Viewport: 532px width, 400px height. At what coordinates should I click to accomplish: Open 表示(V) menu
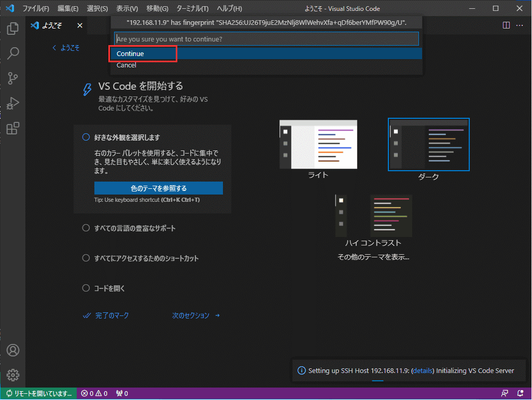(x=127, y=8)
